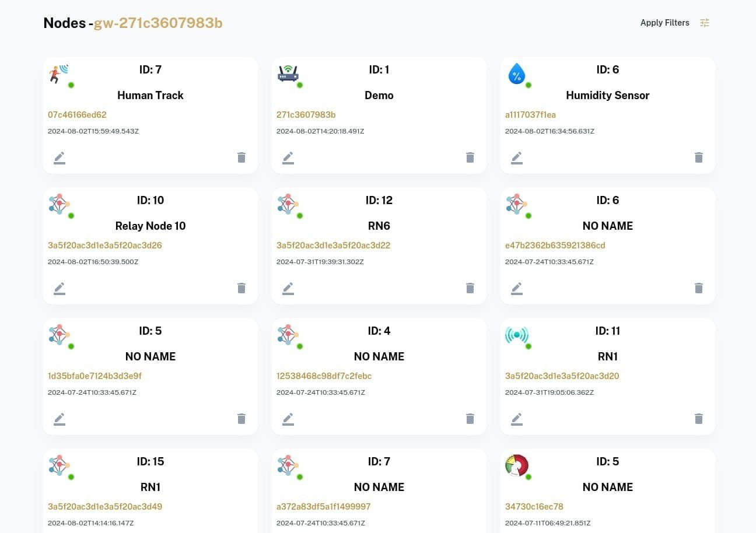The image size is (756, 533).
Task: Open address 07c46166ed62
Action: coord(77,115)
